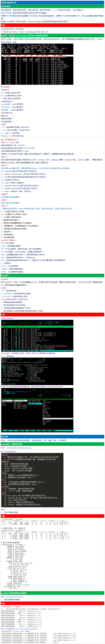Select the '用法：pmap [options] pid[...]' line
The image size is (105, 644).
(13, 597)
